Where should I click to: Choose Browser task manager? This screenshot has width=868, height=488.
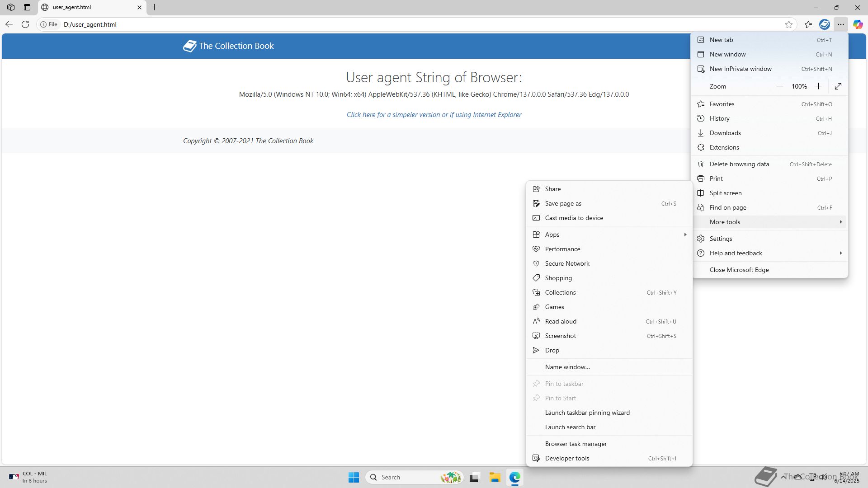tap(576, 444)
